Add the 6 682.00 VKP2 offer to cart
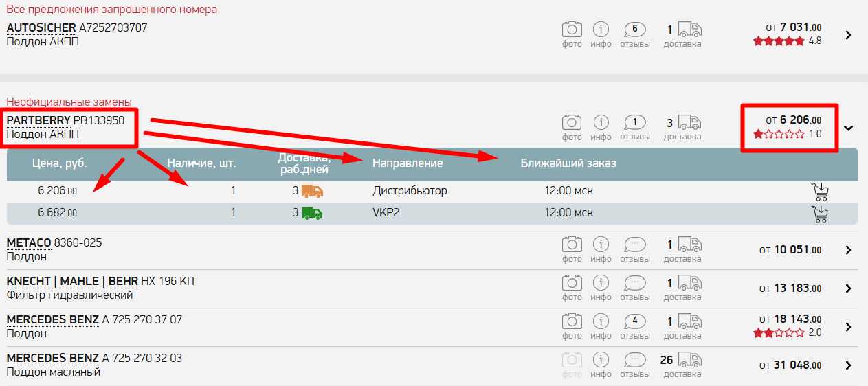The image size is (868, 386). pos(820,214)
